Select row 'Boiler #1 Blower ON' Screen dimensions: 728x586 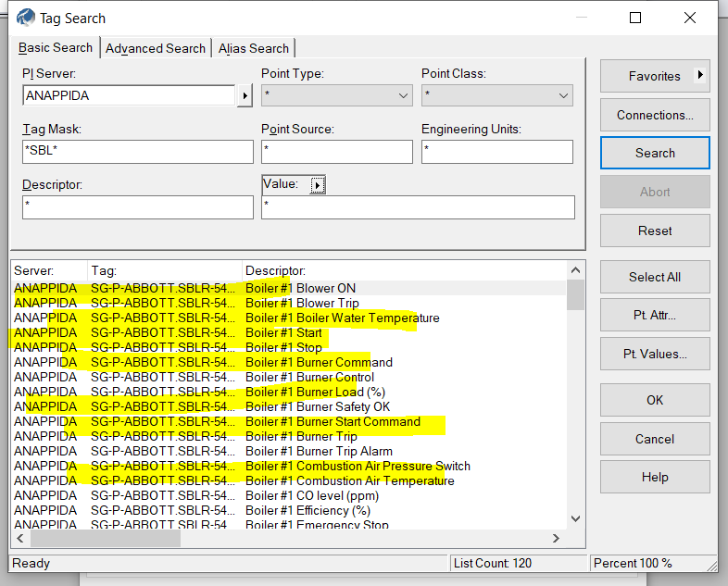289,288
